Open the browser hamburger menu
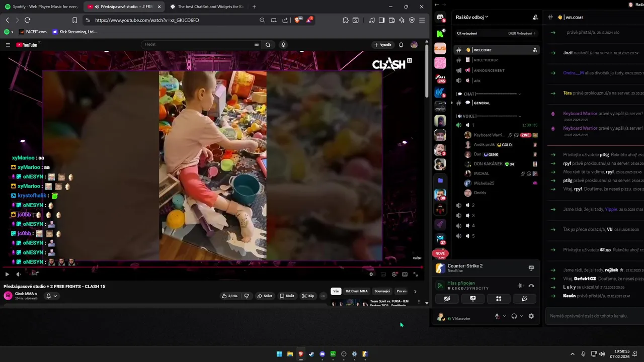 (422, 20)
